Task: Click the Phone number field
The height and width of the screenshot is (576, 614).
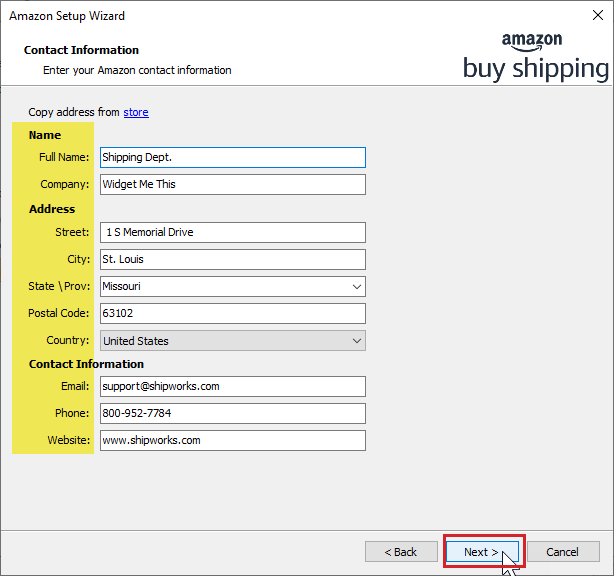Action: coord(233,413)
